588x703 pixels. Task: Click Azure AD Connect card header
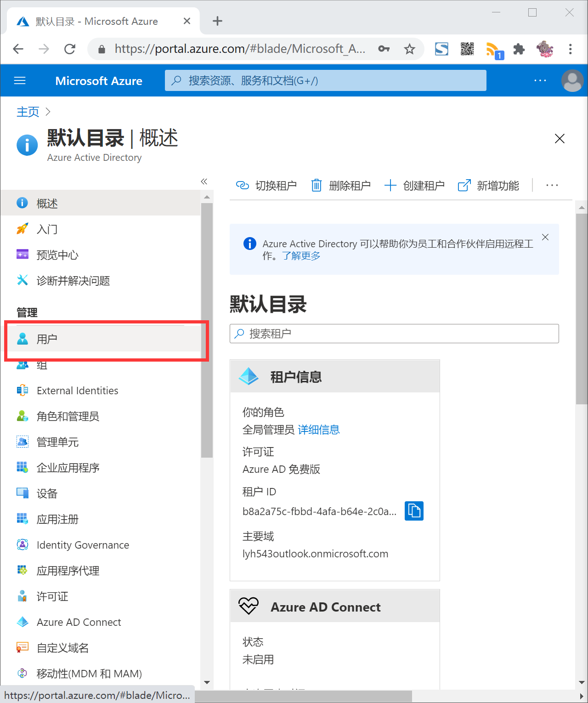(x=335, y=607)
